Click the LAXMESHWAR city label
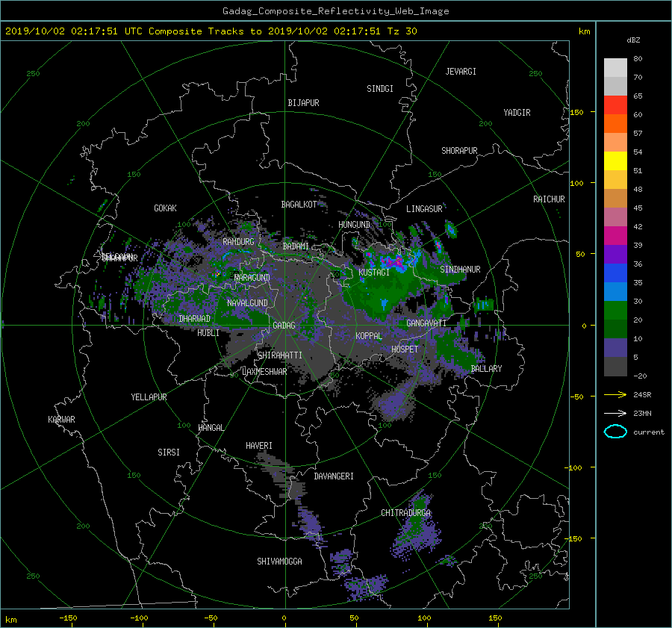Screen dimensions: 672x628 point(264,372)
